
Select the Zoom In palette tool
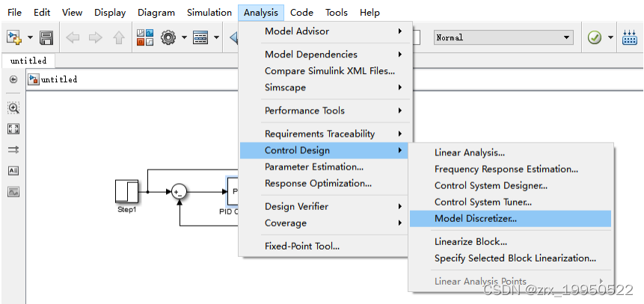13,108
